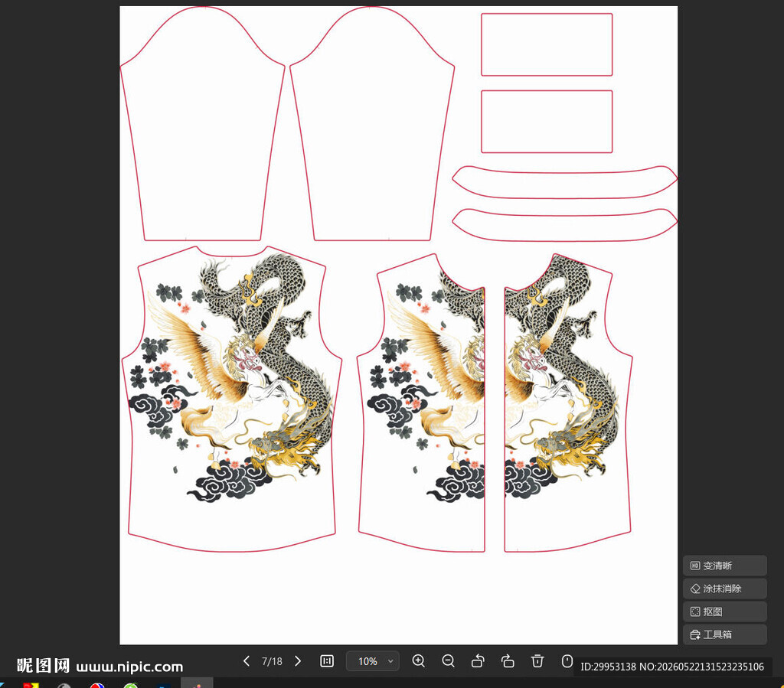Click the zoom out magnifier icon

point(449,661)
